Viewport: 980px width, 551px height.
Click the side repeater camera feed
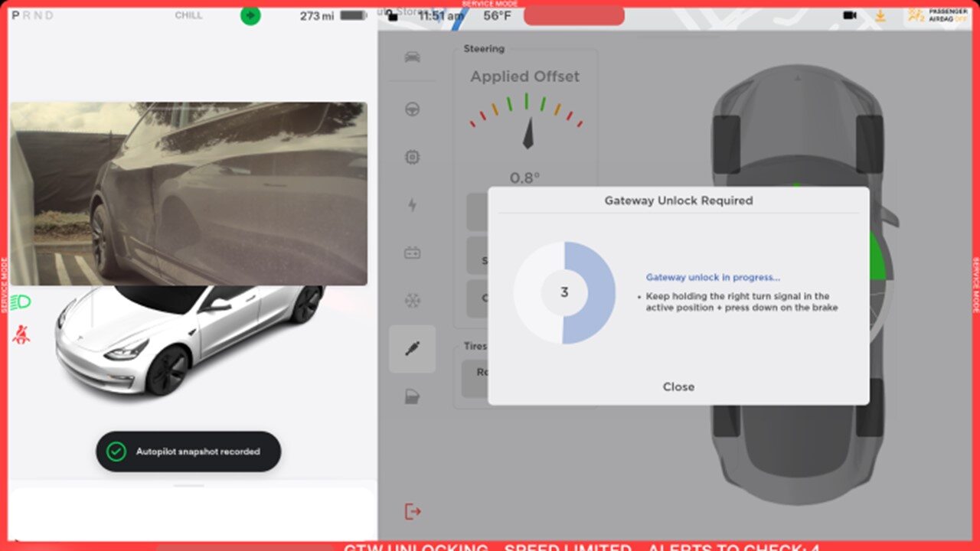[x=188, y=194]
